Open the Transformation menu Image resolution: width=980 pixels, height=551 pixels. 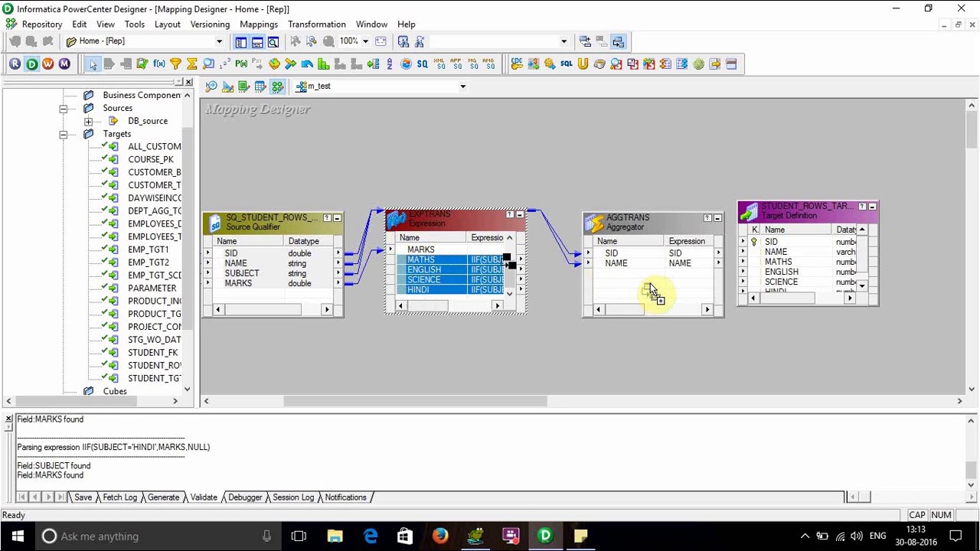coord(317,24)
